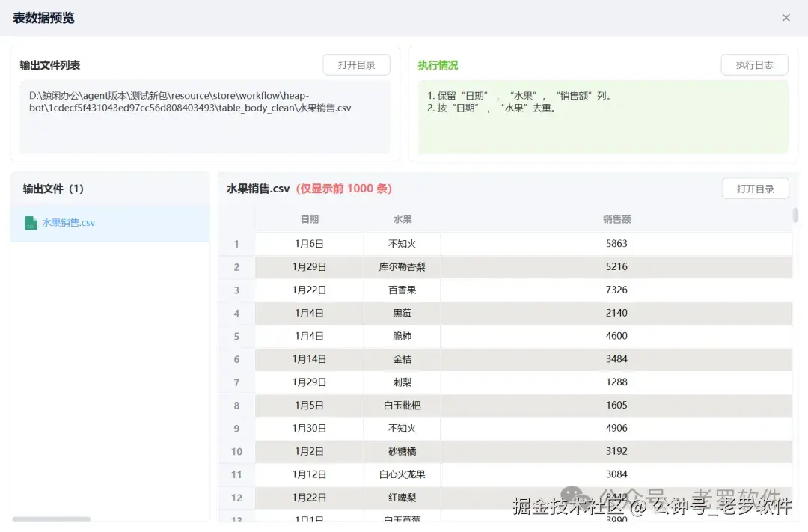Select the 1月2日 date cell
Image resolution: width=808 pixels, height=532 pixels.
click(309, 452)
